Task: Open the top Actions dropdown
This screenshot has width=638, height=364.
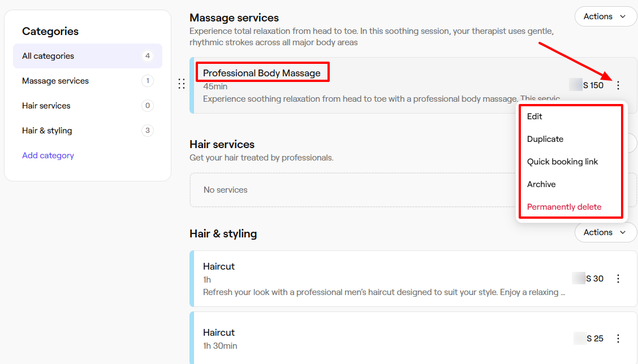Action: [605, 16]
